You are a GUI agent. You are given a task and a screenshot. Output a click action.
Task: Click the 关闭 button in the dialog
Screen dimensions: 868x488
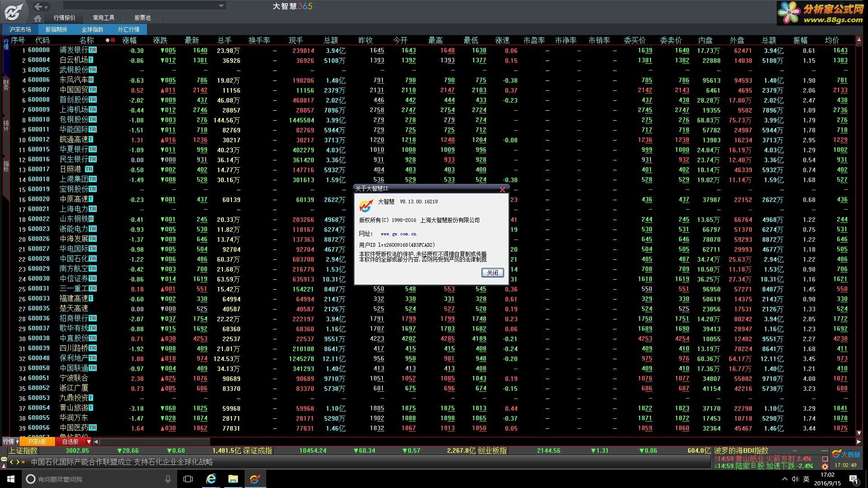(492, 272)
